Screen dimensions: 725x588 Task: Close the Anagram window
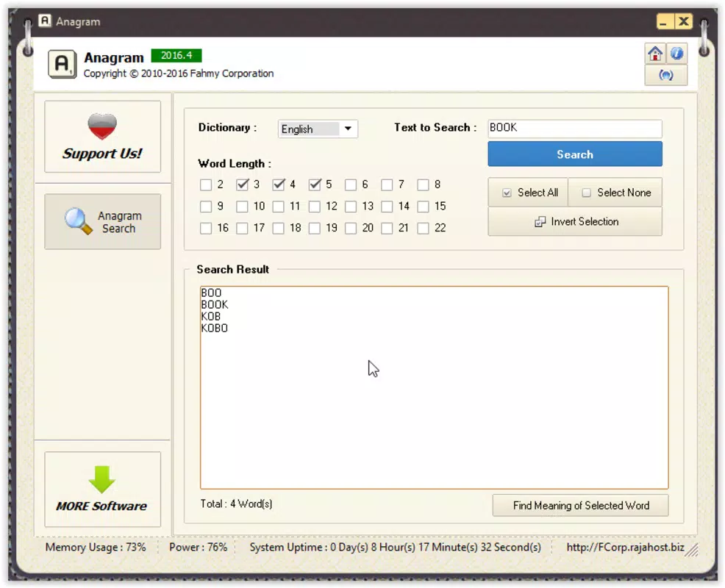[683, 21]
